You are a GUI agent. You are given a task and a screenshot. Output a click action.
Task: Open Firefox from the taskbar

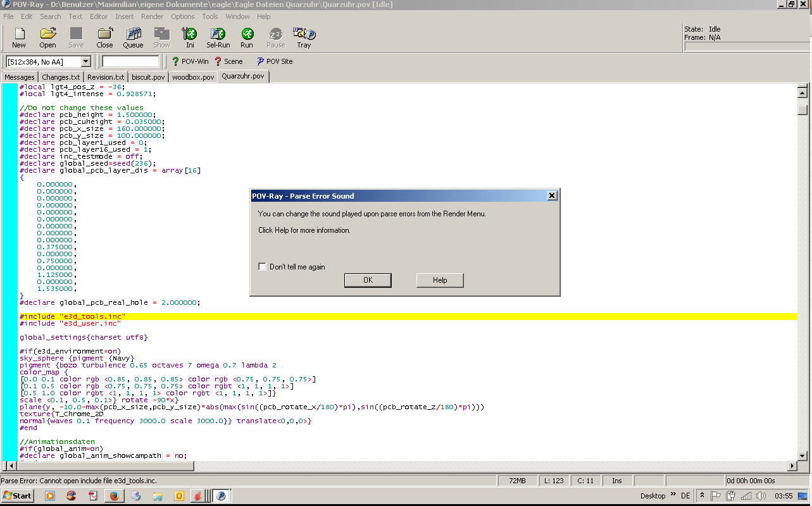coord(114,496)
